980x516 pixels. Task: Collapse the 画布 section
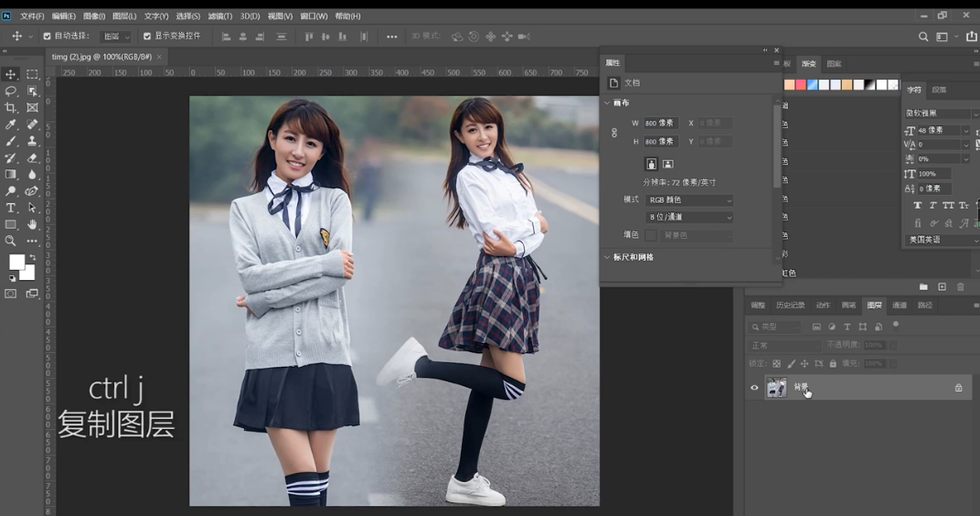pos(607,102)
